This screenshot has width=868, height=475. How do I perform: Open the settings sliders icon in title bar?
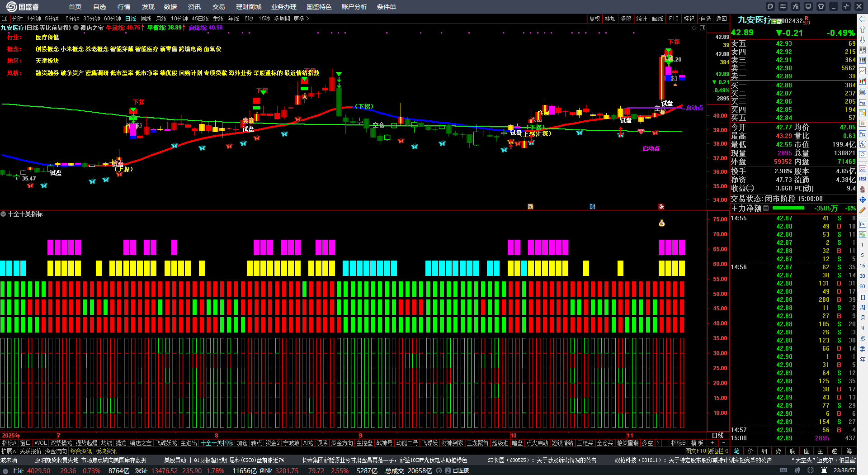tap(783, 6)
